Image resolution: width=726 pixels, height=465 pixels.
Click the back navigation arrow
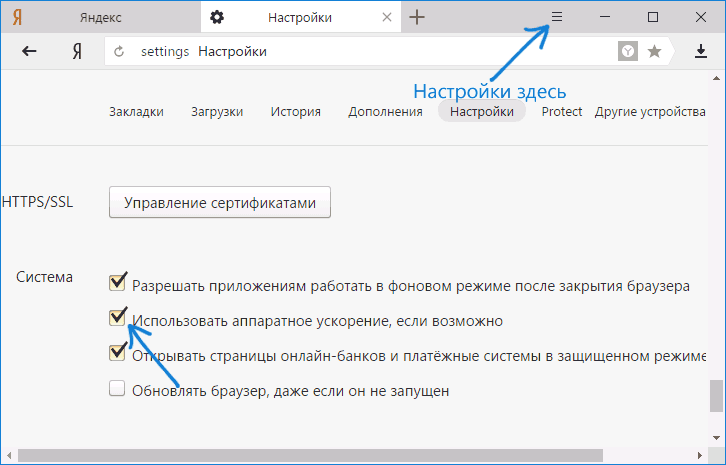point(29,52)
